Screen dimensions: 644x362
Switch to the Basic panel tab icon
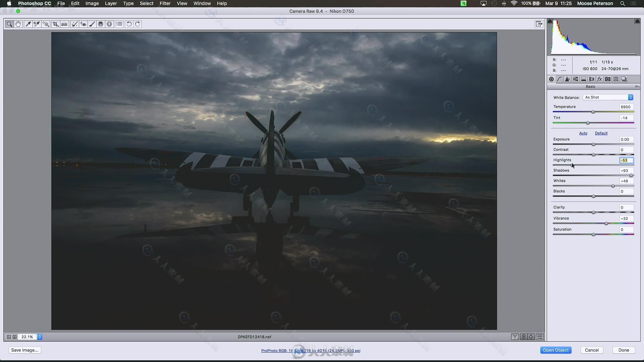[551, 79]
